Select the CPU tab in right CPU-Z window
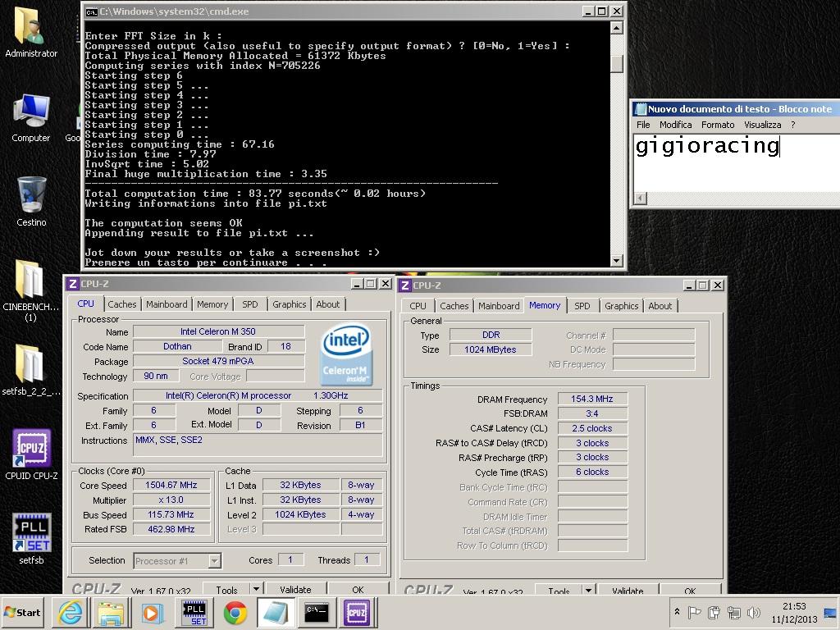This screenshot has width=840, height=630. tap(418, 306)
